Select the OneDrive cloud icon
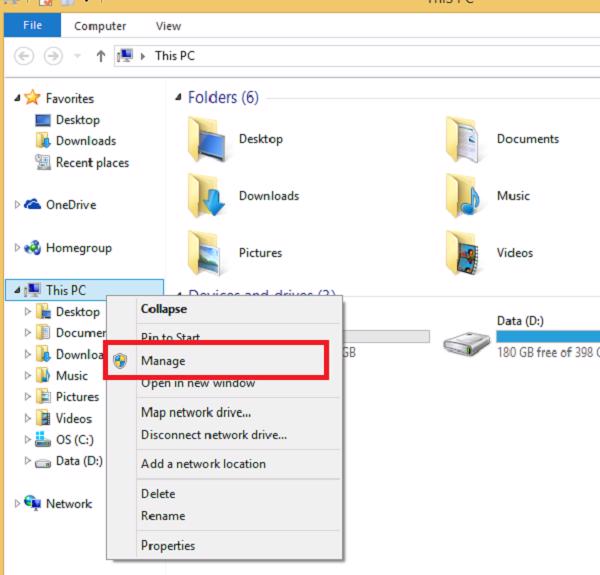600x575 pixels. pyautogui.click(x=33, y=204)
